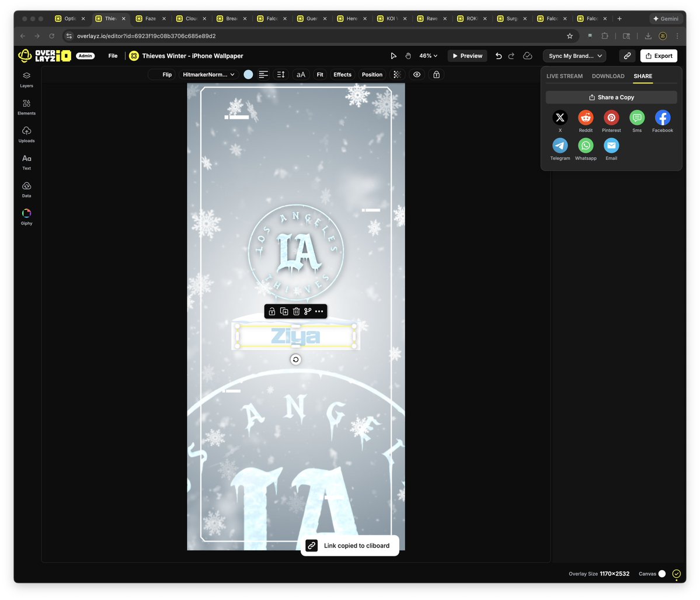Share via Sms
700x600 pixels.
[x=637, y=118]
